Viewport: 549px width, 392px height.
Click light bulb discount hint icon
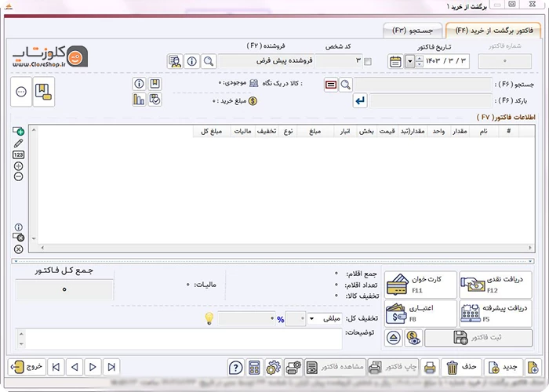click(x=209, y=318)
